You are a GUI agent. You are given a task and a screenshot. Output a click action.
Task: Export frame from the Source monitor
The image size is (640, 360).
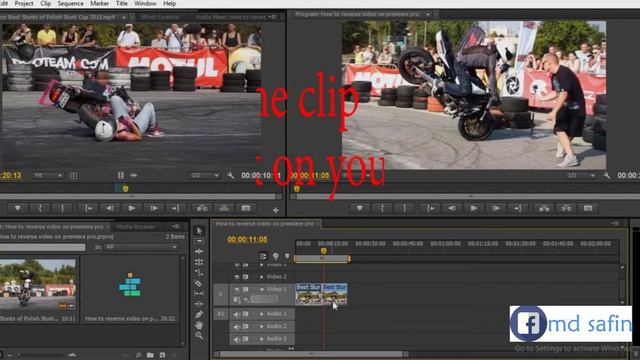click(246, 208)
